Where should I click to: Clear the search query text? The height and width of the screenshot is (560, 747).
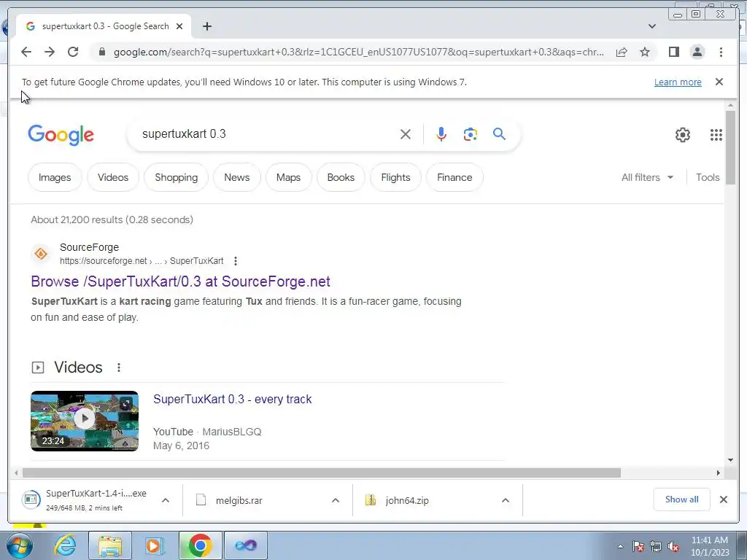[x=406, y=134]
